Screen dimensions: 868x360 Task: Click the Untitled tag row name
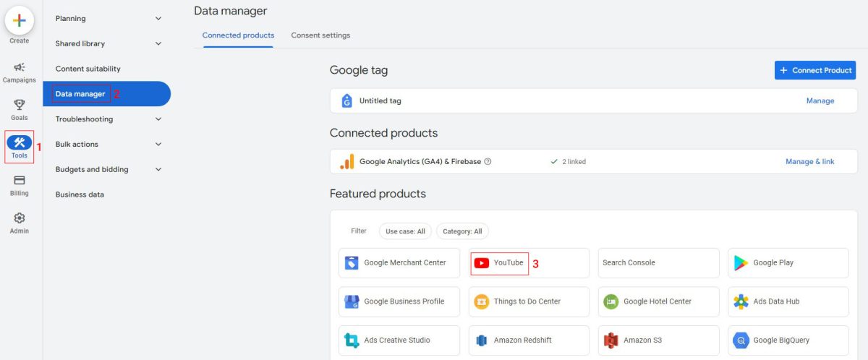tap(380, 101)
